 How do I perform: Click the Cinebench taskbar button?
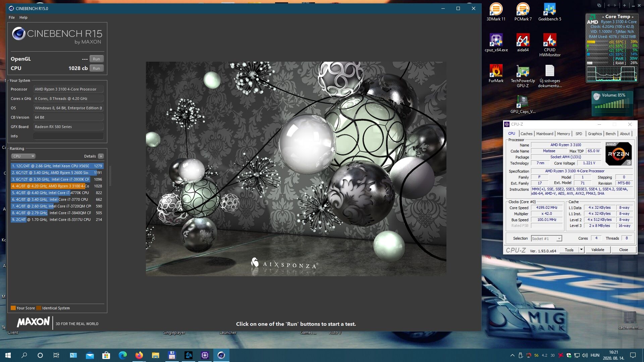click(221, 355)
